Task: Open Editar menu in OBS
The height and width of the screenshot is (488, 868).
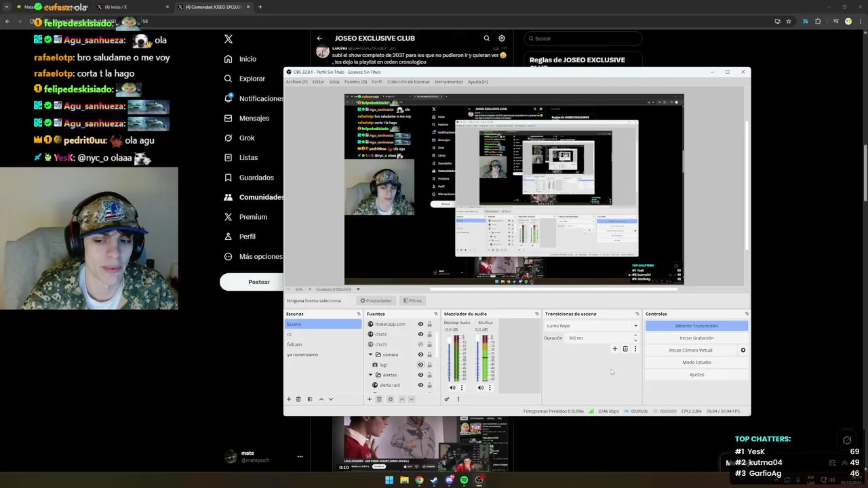Action: click(x=318, y=81)
